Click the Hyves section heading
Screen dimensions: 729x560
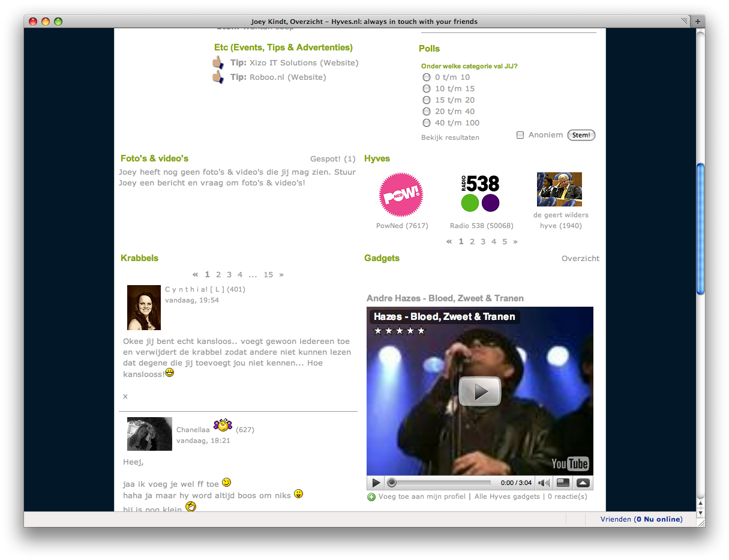(x=377, y=158)
